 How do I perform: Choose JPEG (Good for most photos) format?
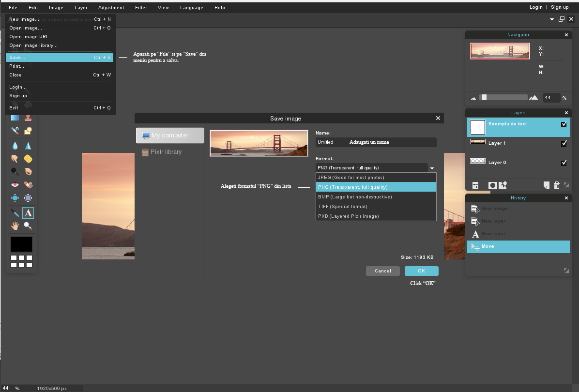[376, 178]
